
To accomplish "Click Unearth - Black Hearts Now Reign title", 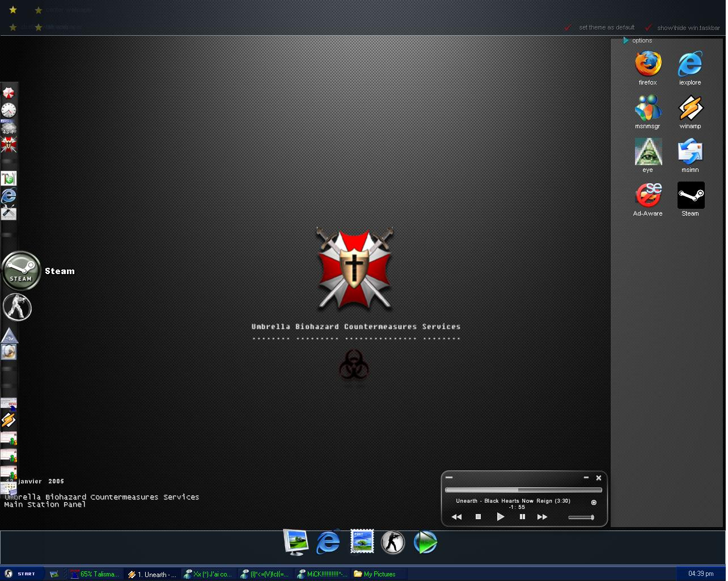I will (x=513, y=500).
